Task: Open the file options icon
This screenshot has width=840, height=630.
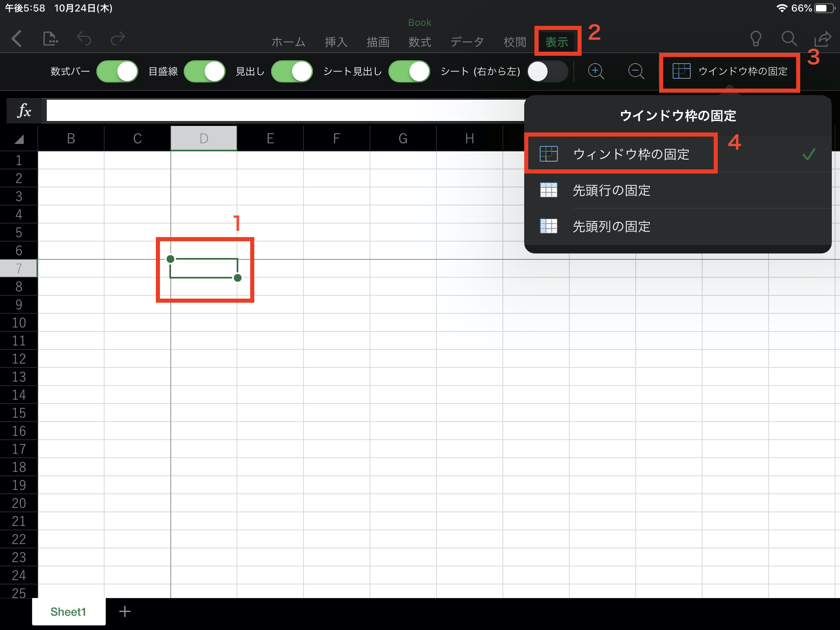Action: pos(50,39)
